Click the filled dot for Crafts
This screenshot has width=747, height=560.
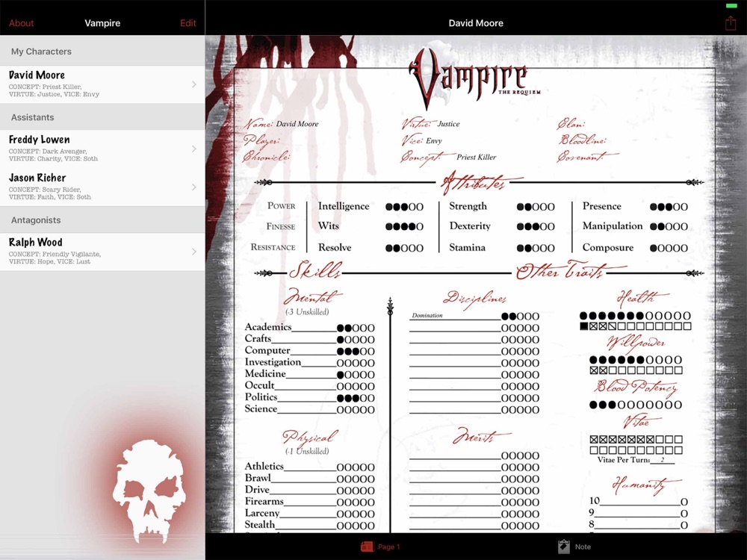pyautogui.click(x=340, y=340)
